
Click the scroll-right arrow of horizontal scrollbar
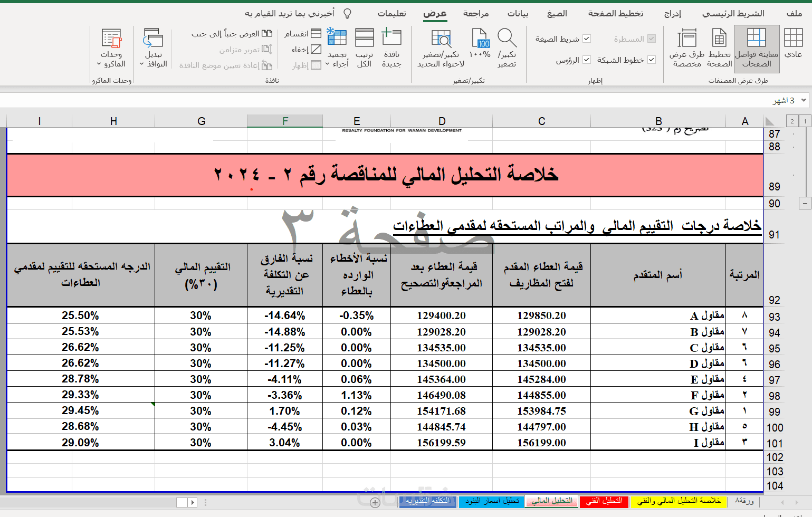[x=193, y=503]
